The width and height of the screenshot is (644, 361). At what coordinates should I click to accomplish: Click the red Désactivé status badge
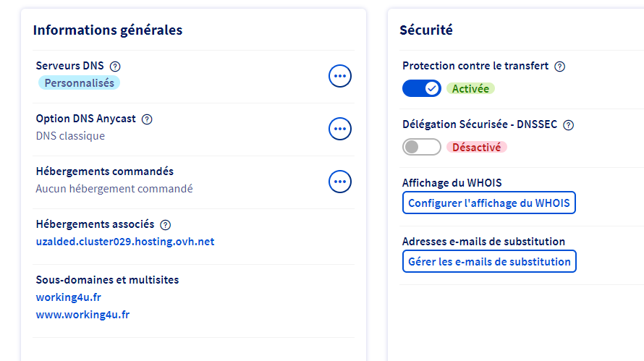pos(476,147)
